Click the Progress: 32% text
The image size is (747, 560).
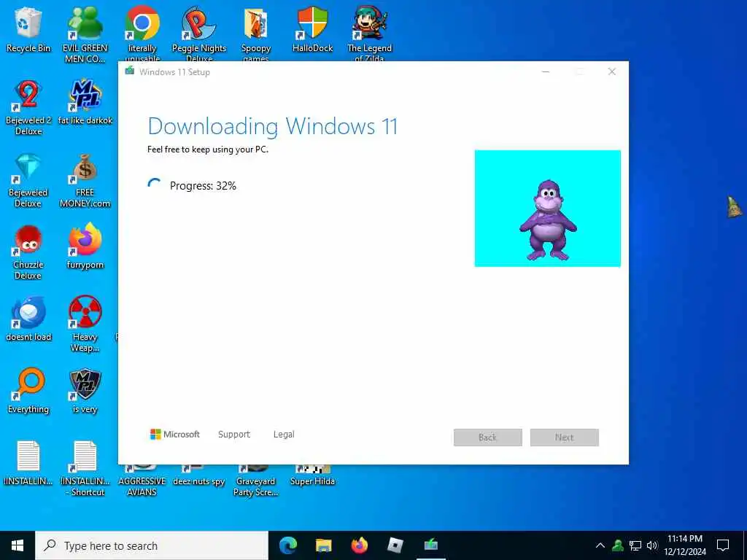pyautogui.click(x=203, y=186)
